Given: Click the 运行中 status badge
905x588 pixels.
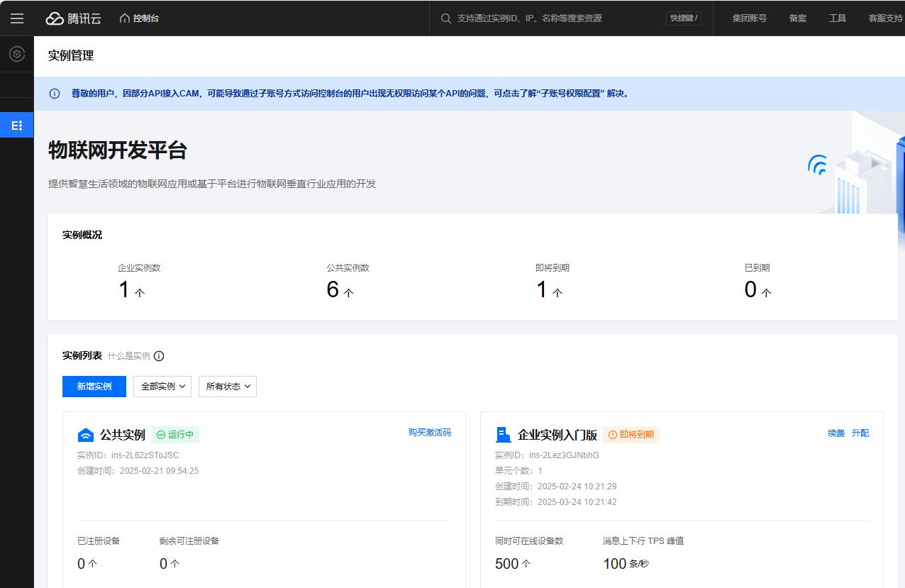Looking at the screenshot, I should click(175, 435).
